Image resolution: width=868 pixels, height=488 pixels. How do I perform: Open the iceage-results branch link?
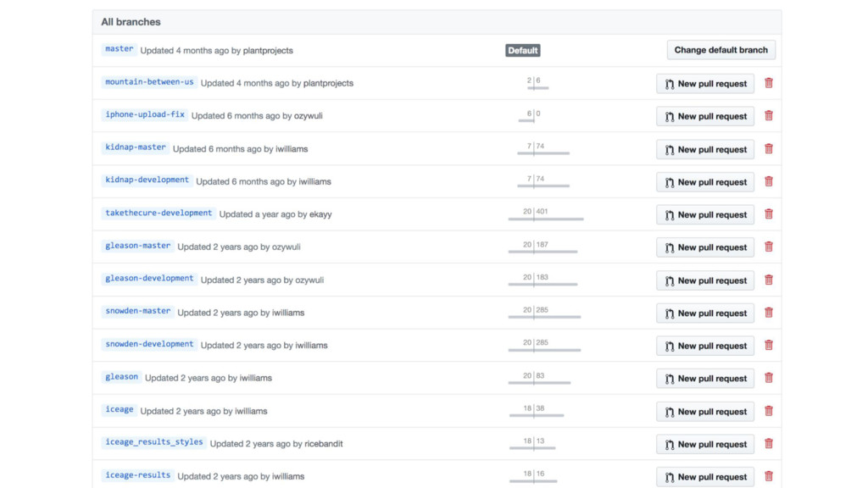coord(138,475)
